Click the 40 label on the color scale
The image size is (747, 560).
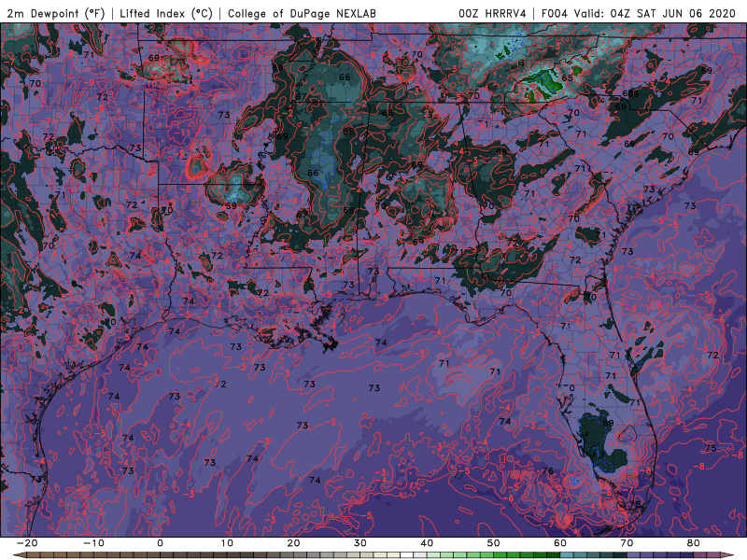click(x=427, y=543)
